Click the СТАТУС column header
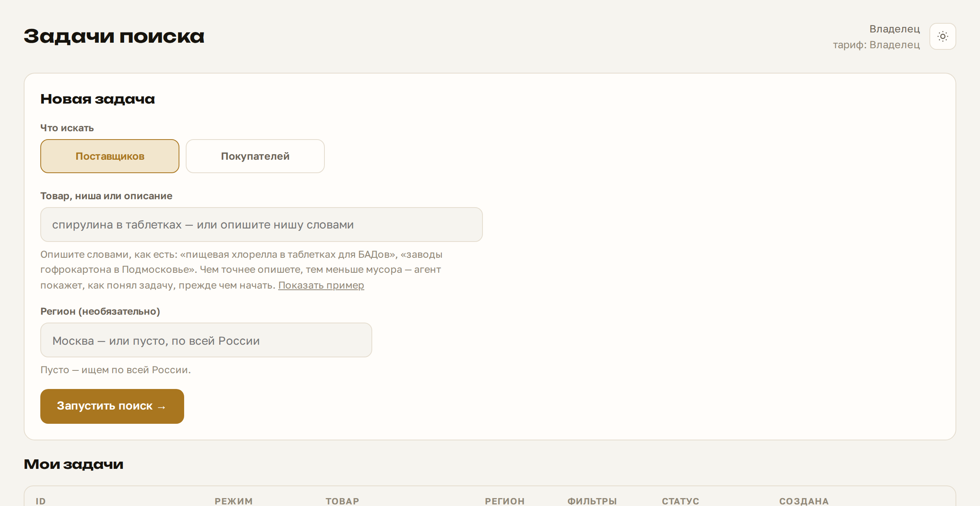980x506 pixels. click(680, 501)
